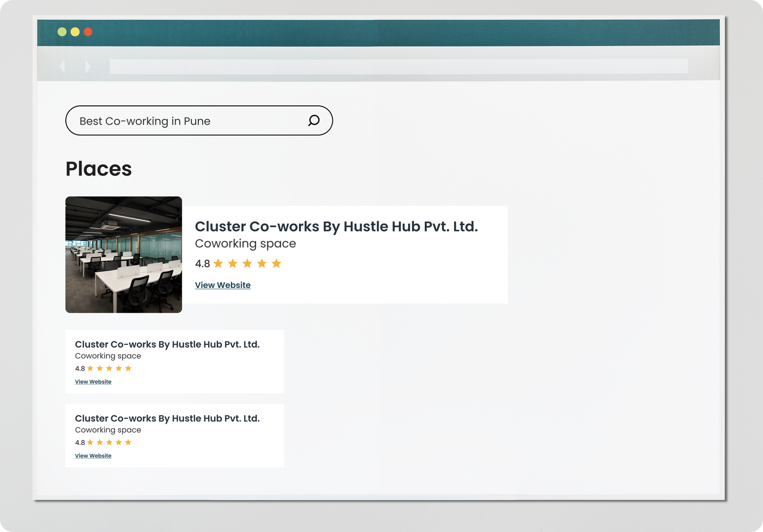
Task: Click the 'Best Co-working in Pune' search field
Action: [186, 121]
